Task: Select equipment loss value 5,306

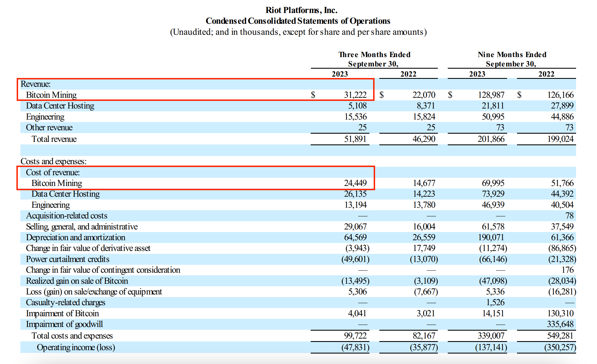Action: pos(357,292)
